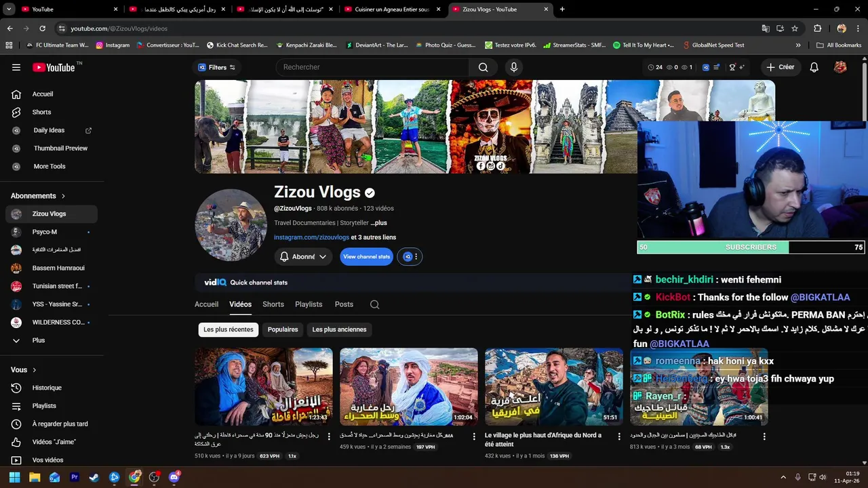The width and height of the screenshot is (868, 488).
Task: Switch to the Posts channel tab
Action: pyautogui.click(x=344, y=304)
